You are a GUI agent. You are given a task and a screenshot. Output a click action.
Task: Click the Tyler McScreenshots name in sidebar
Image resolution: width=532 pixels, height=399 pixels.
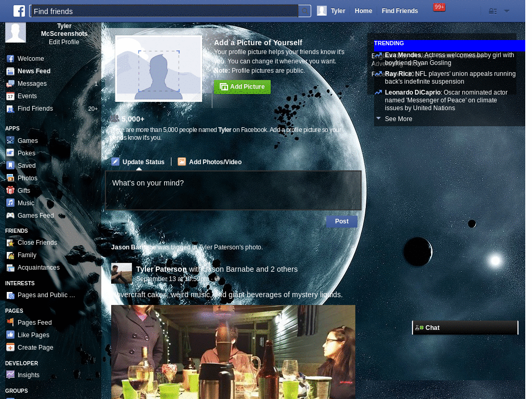pos(64,30)
